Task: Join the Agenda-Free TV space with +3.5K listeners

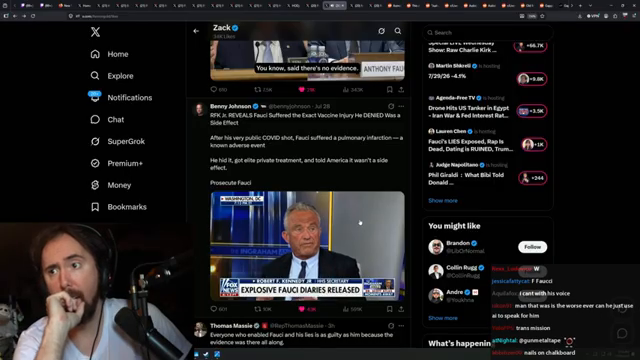Action: (532, 111)
